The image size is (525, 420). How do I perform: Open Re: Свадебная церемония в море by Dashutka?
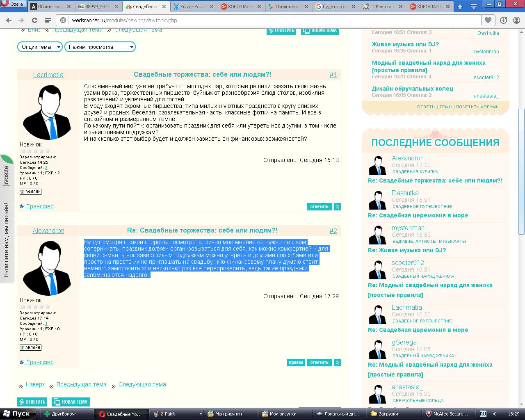(418, 215)
